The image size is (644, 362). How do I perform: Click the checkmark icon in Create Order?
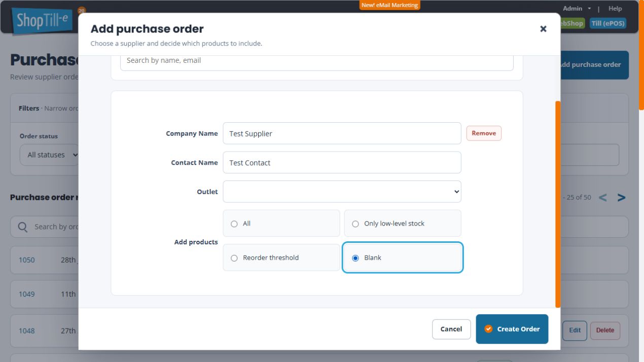click(488, 329)
